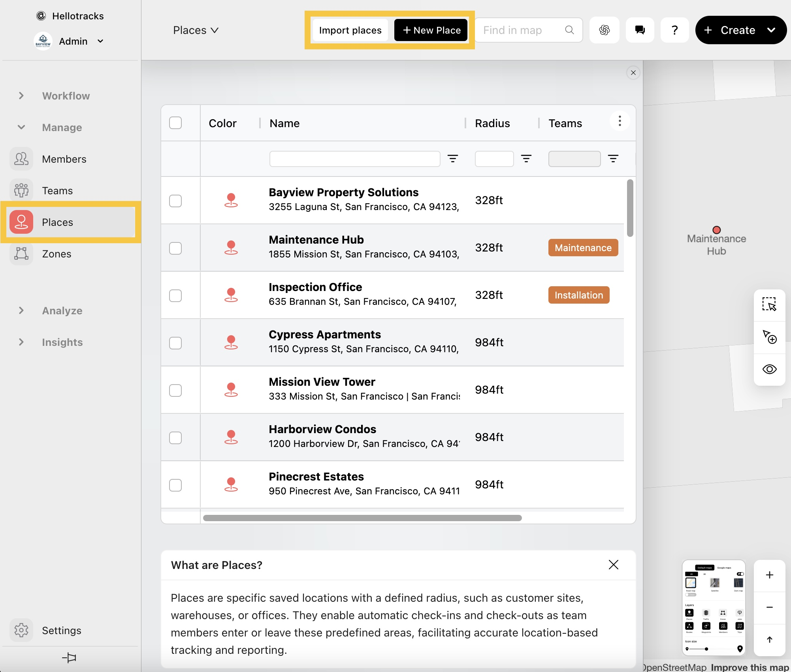Viewport: 791px width, 672px height.
Task: Go to Zones in the sidebar
Action: [x=57, y=254]
